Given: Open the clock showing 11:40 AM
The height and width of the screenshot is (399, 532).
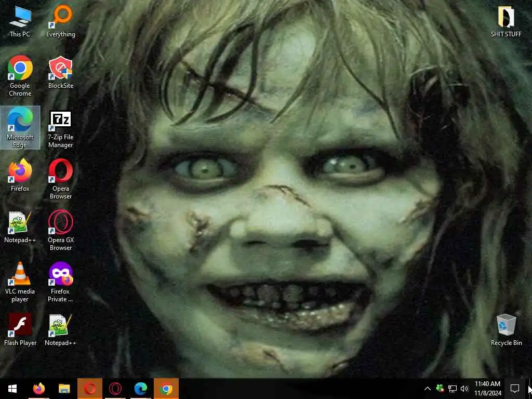Looking at the screenshot, I should click(487, 389).
